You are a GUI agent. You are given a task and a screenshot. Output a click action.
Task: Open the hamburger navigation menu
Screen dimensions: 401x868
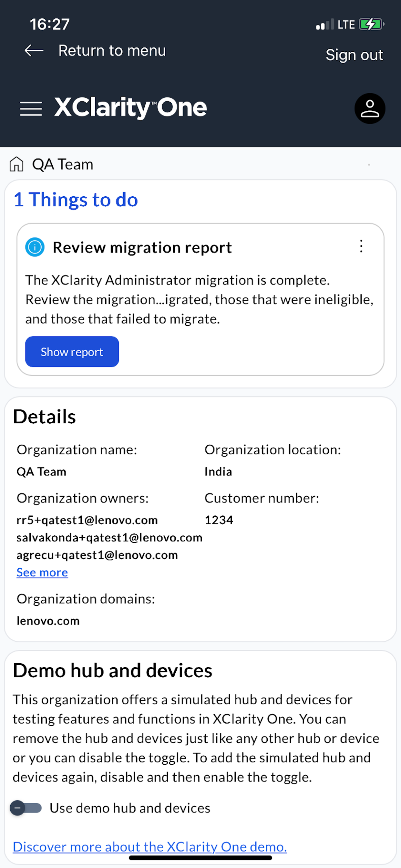coord(31,109)
